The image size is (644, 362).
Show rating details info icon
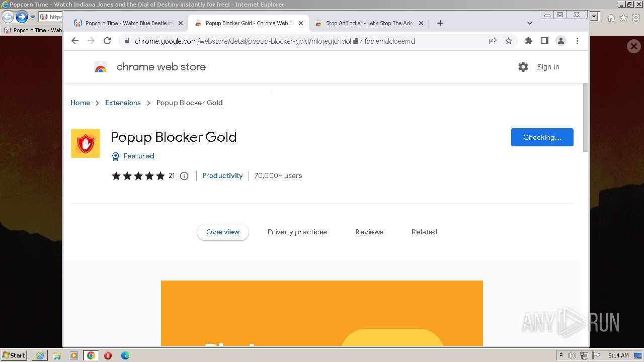184,176
